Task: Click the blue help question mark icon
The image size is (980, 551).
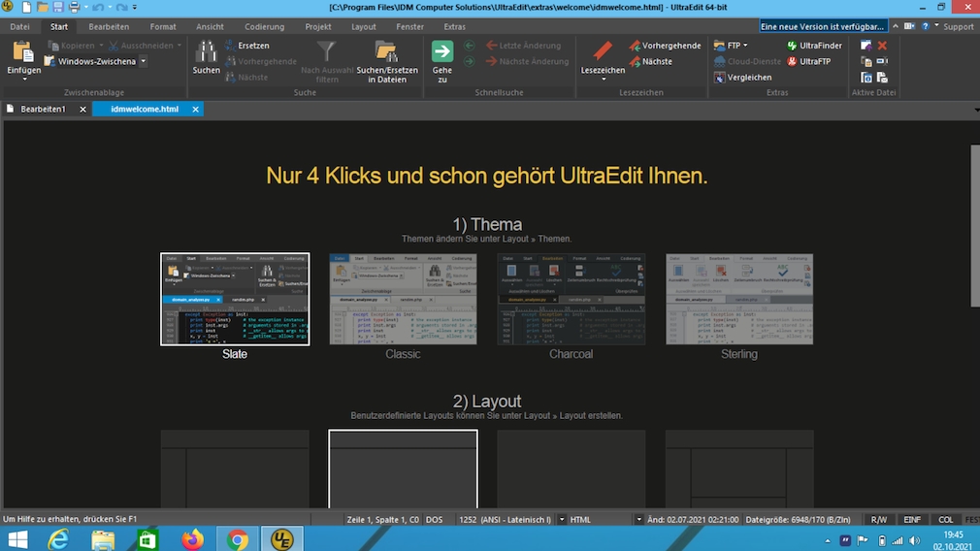Action: 925,26
